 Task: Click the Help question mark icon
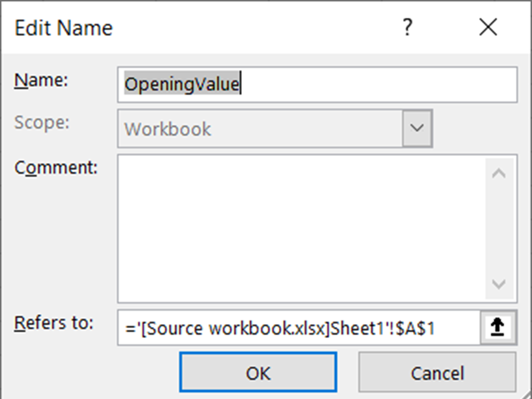tap(407, 27)
